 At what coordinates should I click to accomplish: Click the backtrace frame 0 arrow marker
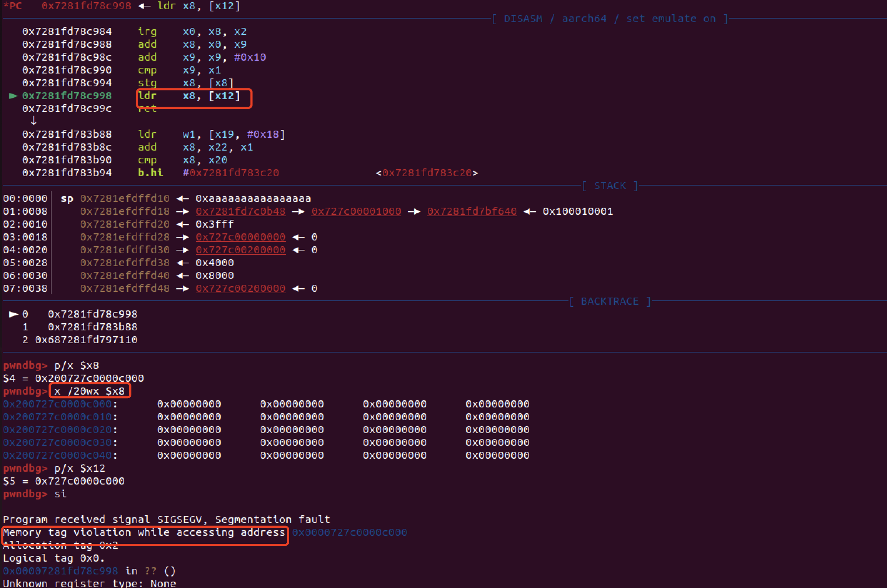point(14,314)
